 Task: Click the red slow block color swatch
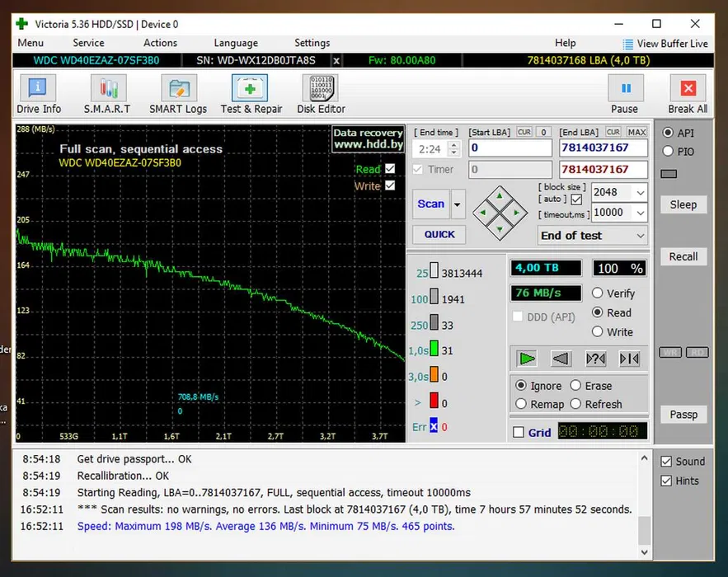coord(434,400)
